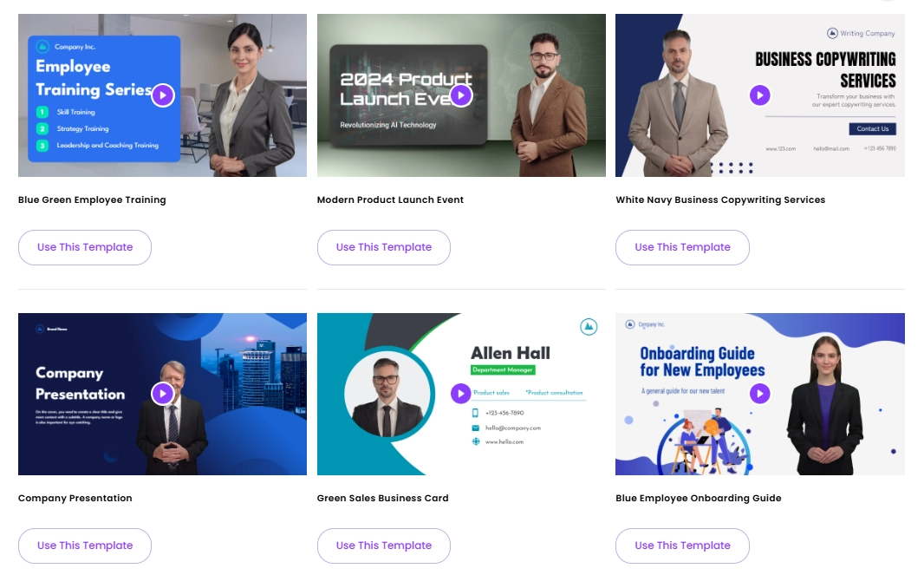The image size is (924, 575).
Task: Click the Contact Us button in copywriting thumbnail
Action: coord(872,128)
